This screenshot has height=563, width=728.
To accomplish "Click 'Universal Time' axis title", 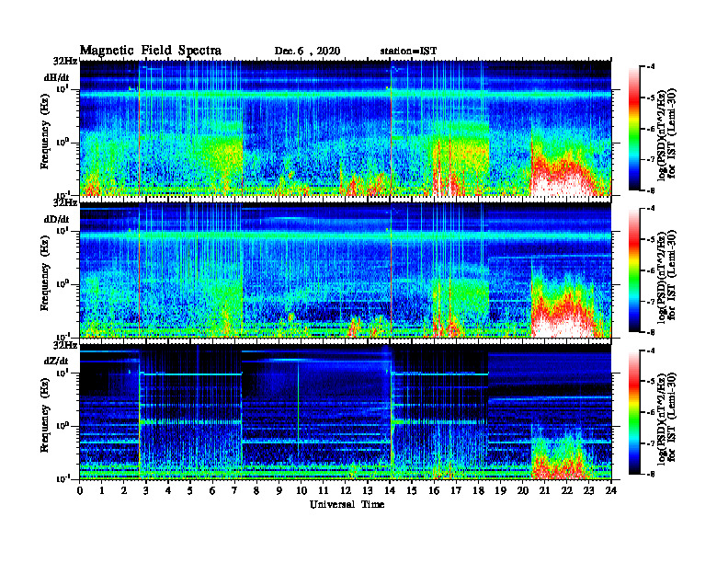I will 347,504.
